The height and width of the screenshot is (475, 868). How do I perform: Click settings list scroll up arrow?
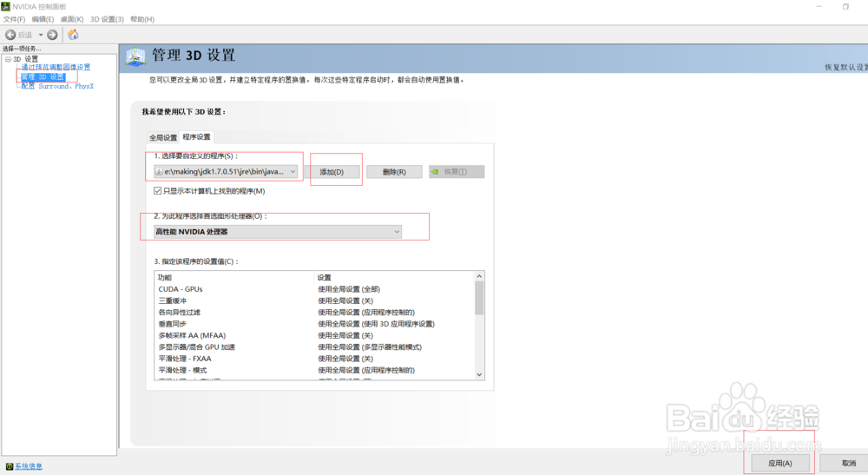click(479, 276)
